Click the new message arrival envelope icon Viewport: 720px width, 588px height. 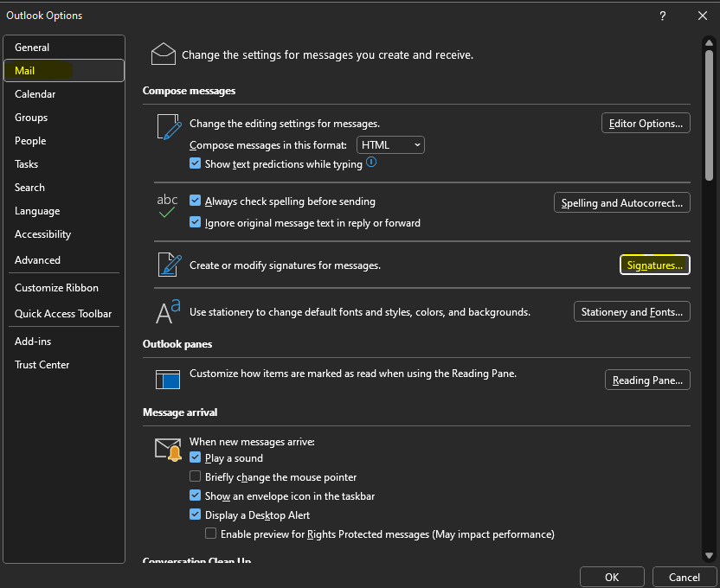[167, 449]
